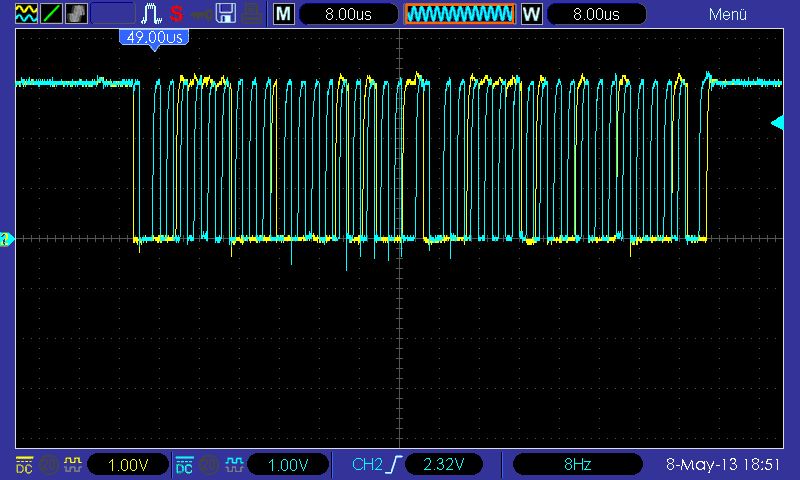800x480 pixels.
Task: Click the gray persistence waveform icon
Action: [76, 14]
